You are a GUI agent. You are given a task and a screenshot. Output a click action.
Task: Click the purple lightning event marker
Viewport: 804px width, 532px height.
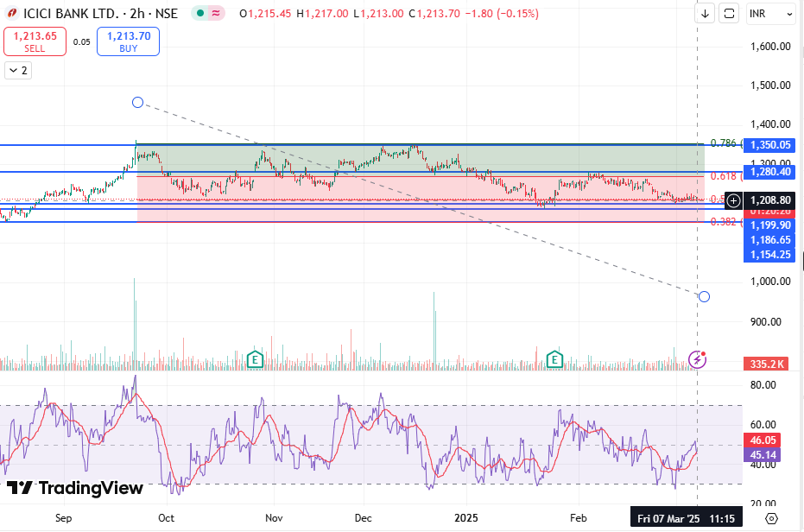coord(697,359)
